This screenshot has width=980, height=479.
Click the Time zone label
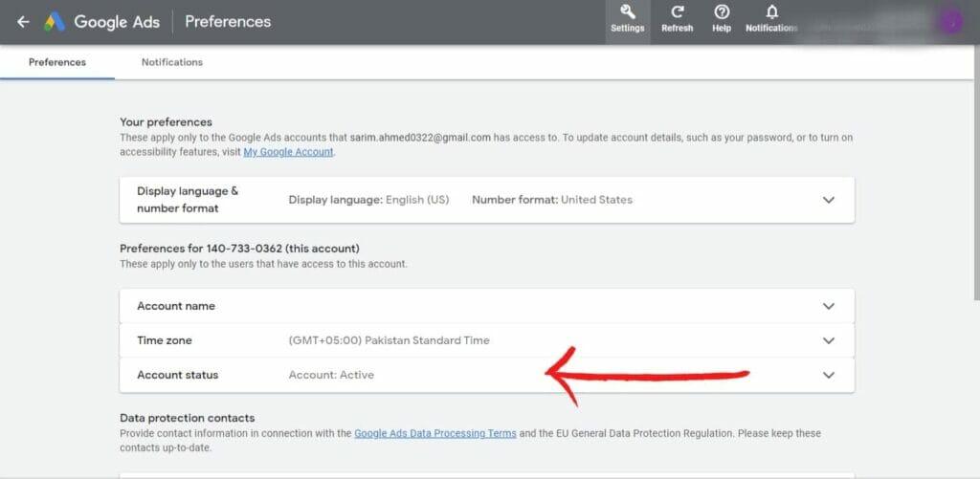point(165,340)
